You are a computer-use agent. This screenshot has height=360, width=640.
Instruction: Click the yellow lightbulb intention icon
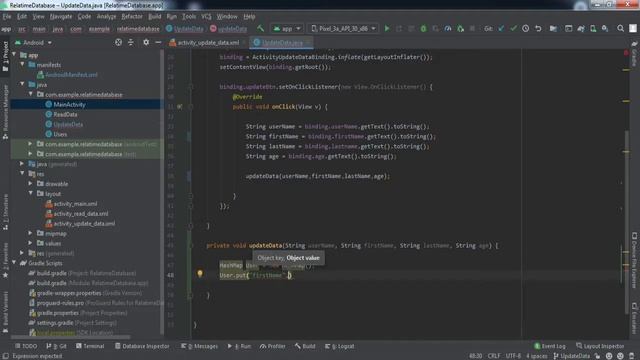click(200, 274)
